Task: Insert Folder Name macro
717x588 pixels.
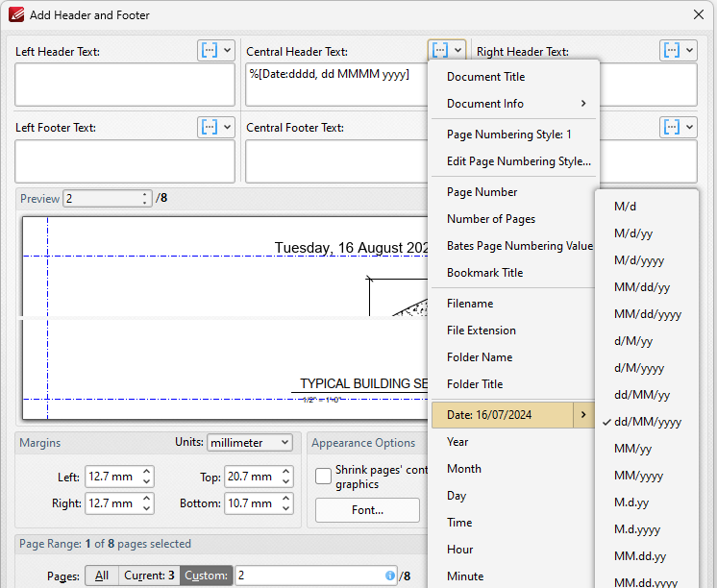Action: pos(513,357)
